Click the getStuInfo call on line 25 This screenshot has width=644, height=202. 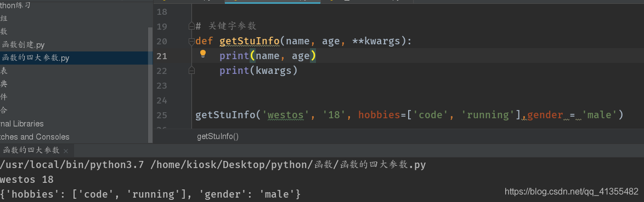coord(225,115)
